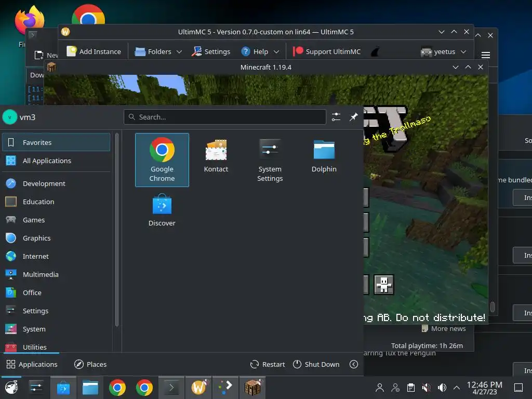Select Favorites category in sidebar
Image resolution: width=532 pixels, height=399 pixels.
[56, 142]
